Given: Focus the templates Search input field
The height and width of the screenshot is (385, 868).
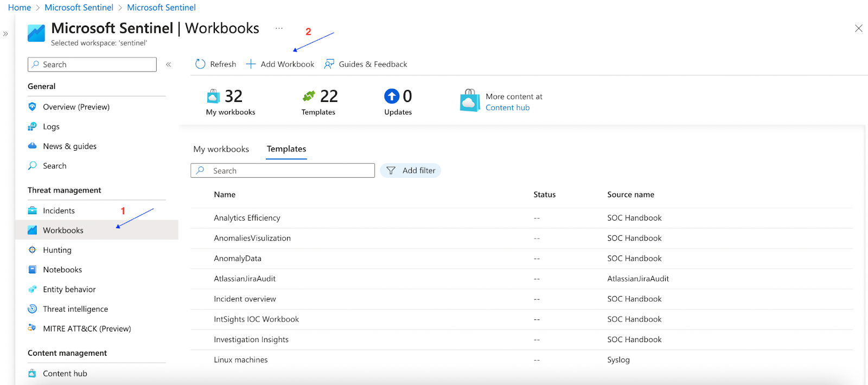Looking at the screenshot, I should coord(283,170).
